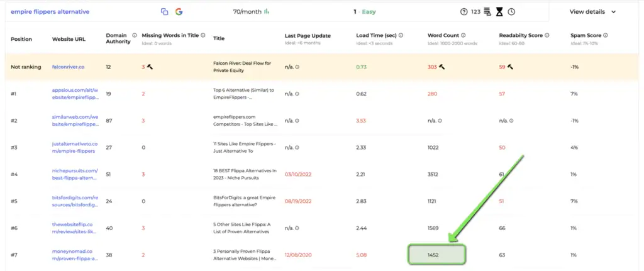Open the similarweb.com result URL

(x=75, y=120)
